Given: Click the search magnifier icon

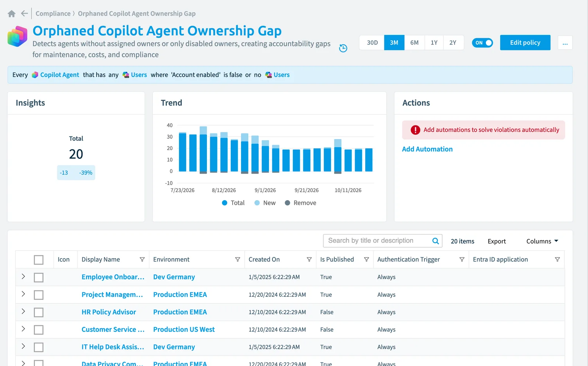Looking at the screenshot, I should [x=435, y=241].
